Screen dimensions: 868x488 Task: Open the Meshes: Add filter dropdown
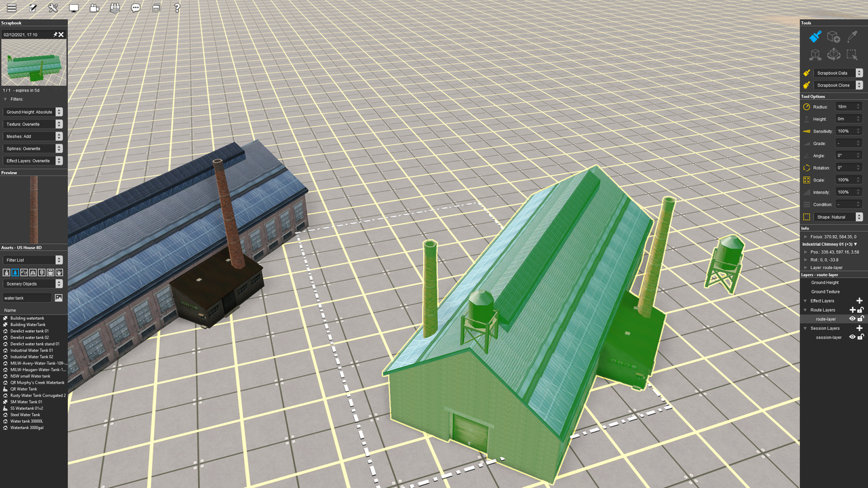tap(34, 136)
